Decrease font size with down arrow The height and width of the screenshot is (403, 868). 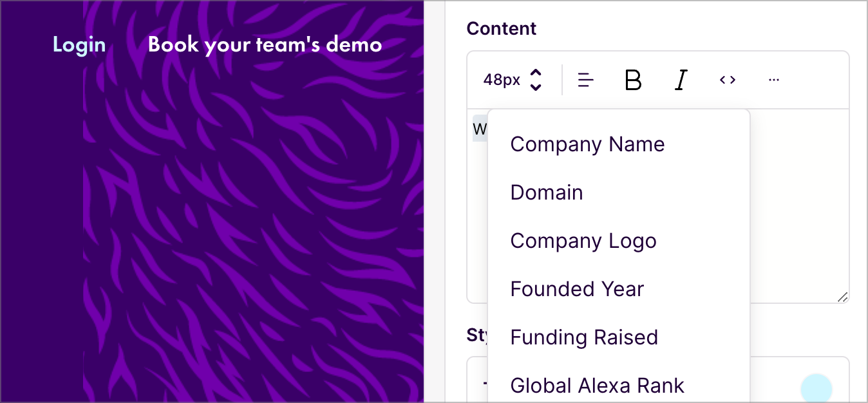pyautogui.click(x=536, y=87)
